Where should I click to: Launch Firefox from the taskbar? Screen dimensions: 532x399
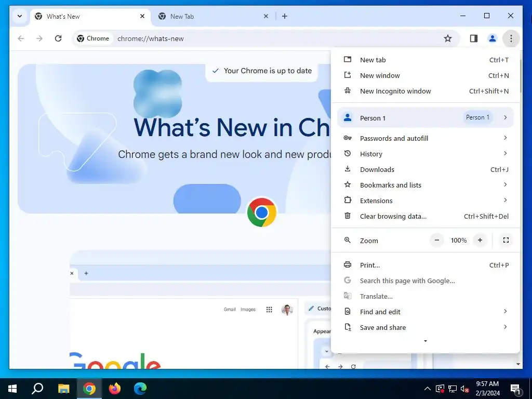[115, 389]
